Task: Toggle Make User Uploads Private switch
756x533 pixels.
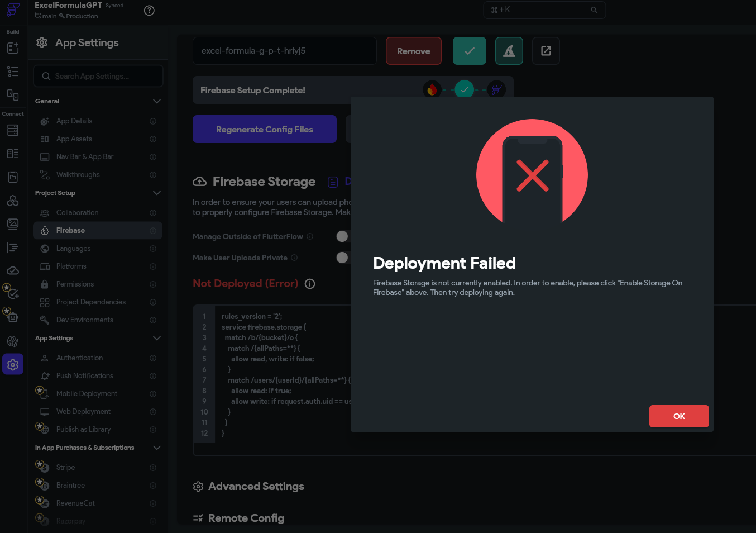Action: pyautogui.click(x=343, y=258)
